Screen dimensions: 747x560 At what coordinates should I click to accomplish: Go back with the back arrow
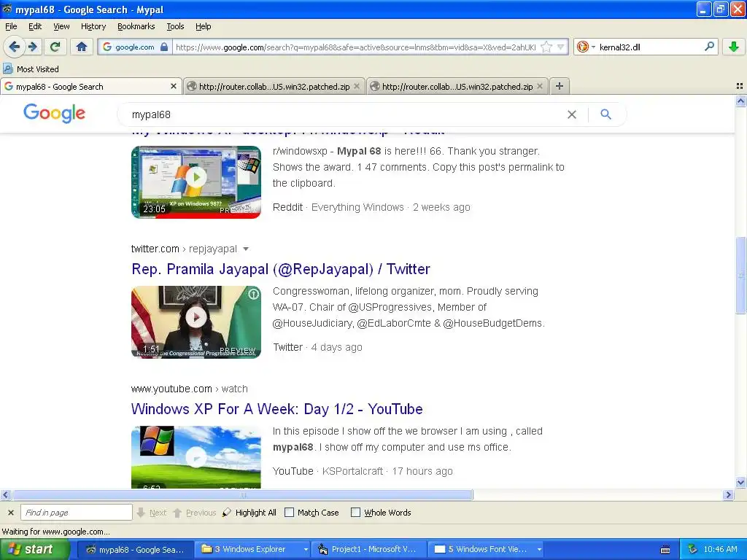coord(15,47)
